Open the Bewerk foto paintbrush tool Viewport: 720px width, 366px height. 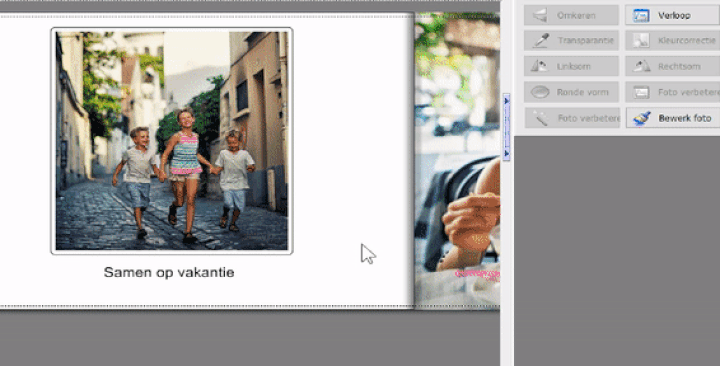[672, 118]
